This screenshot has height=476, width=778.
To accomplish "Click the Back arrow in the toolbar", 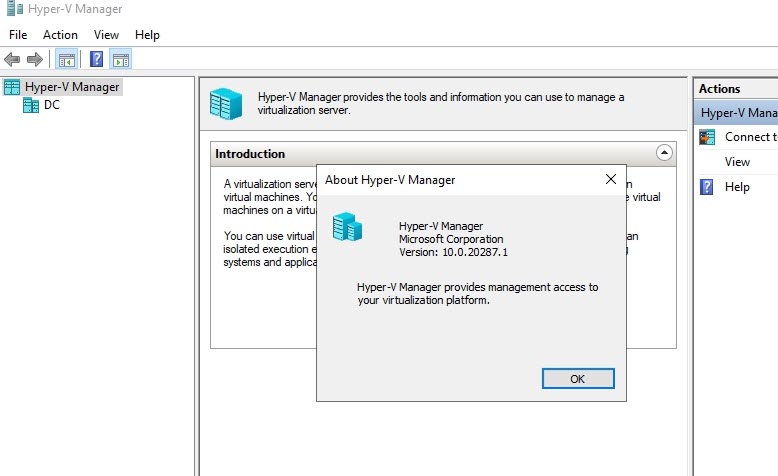I will click(x=12, y=59).
